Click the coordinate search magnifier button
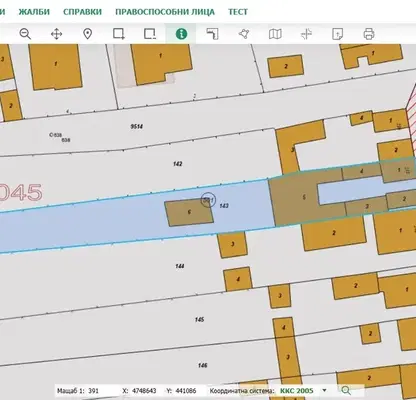 [346, 390]
